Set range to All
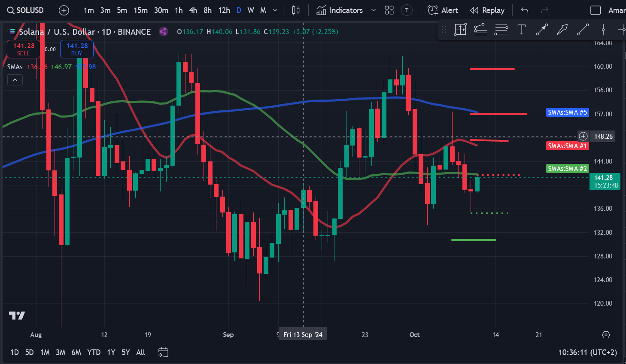The height and width of the screenshot is (364, 626). point(141,352)
